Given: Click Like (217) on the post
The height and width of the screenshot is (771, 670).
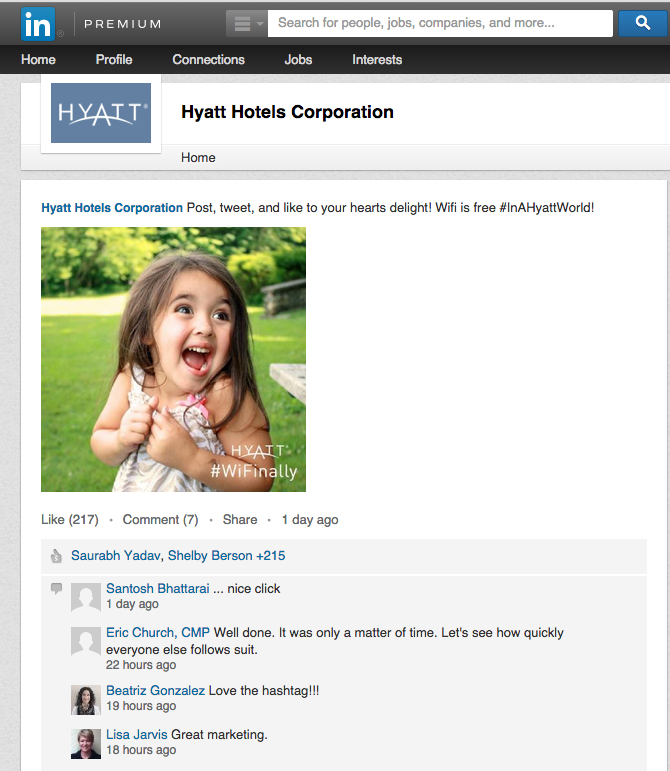Looking at the screenshot, I should point(70,519).
